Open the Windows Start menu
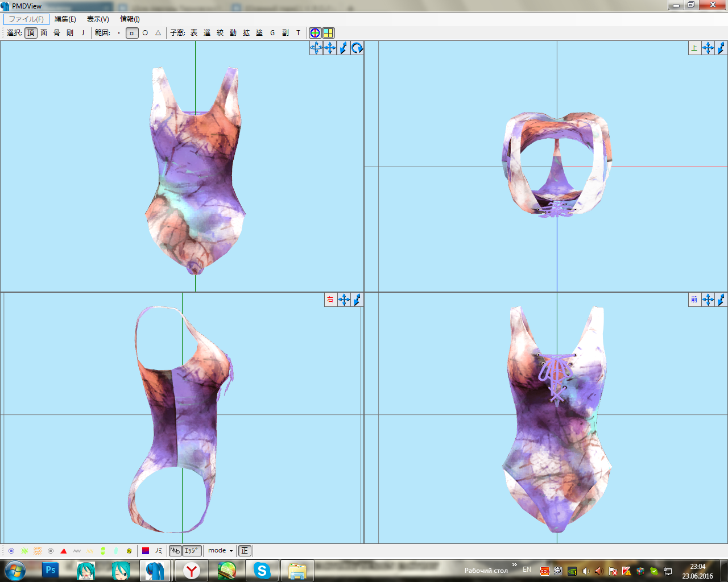The width and height of the screenshot is (728, 582). [14, 570]
